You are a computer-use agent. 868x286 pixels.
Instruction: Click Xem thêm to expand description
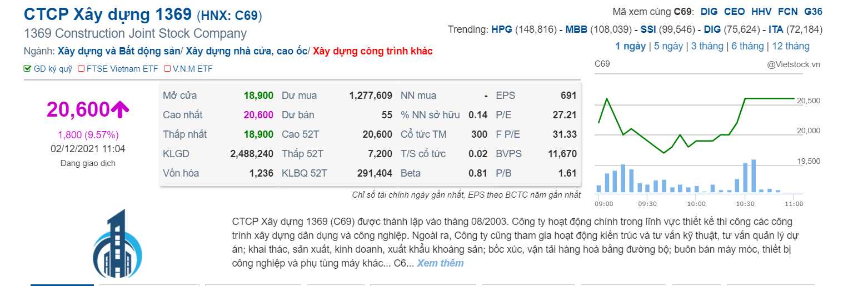(x=440, y=263)
